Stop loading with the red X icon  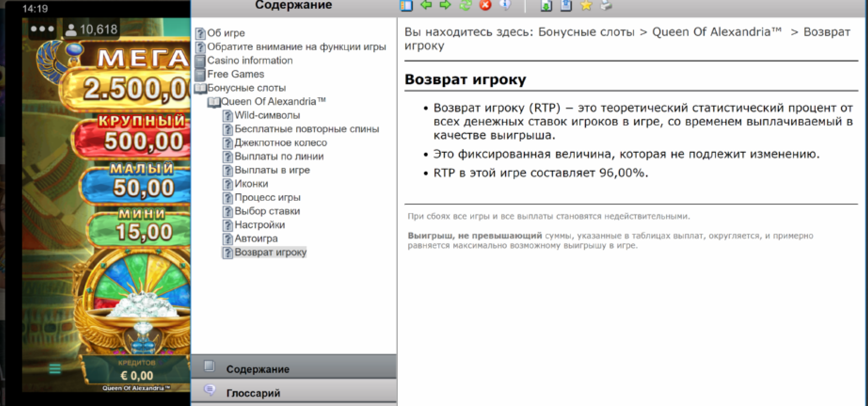point(485,5)
